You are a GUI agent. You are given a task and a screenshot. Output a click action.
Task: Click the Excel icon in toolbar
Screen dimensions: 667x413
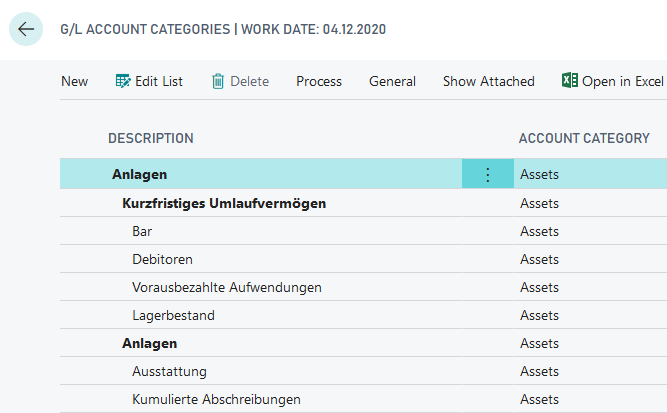pyautogui.click(x=569, y=81)
